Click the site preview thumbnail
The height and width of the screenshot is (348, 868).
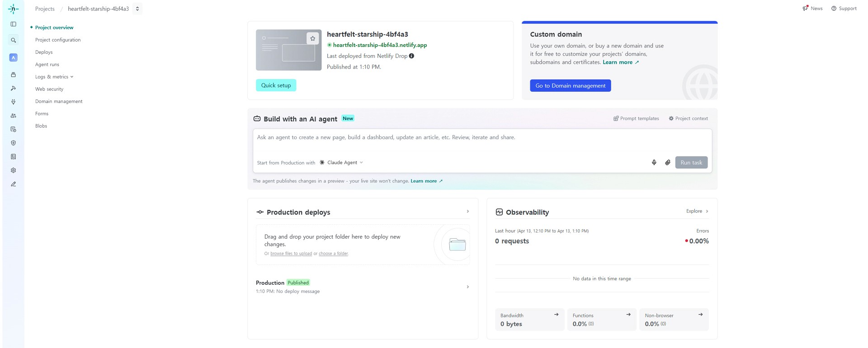(288, 50)
